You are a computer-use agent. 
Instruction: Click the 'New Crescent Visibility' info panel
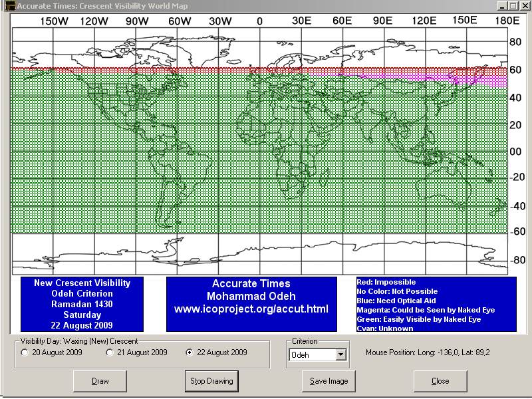[82, 304]
